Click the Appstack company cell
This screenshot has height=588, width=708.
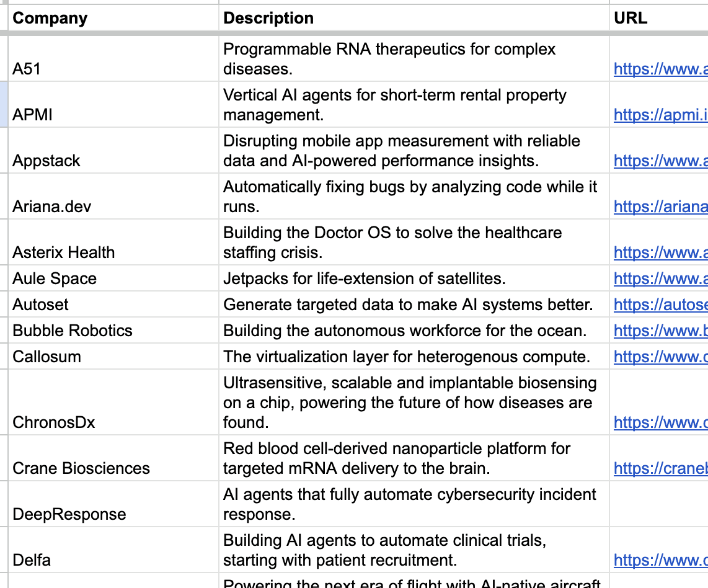click(x=113, y=150)
